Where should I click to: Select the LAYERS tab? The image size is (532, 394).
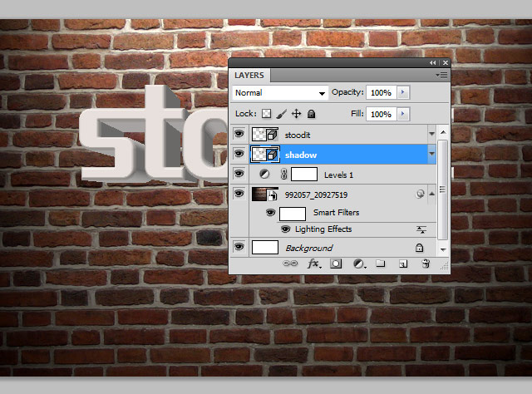point(249,76)
